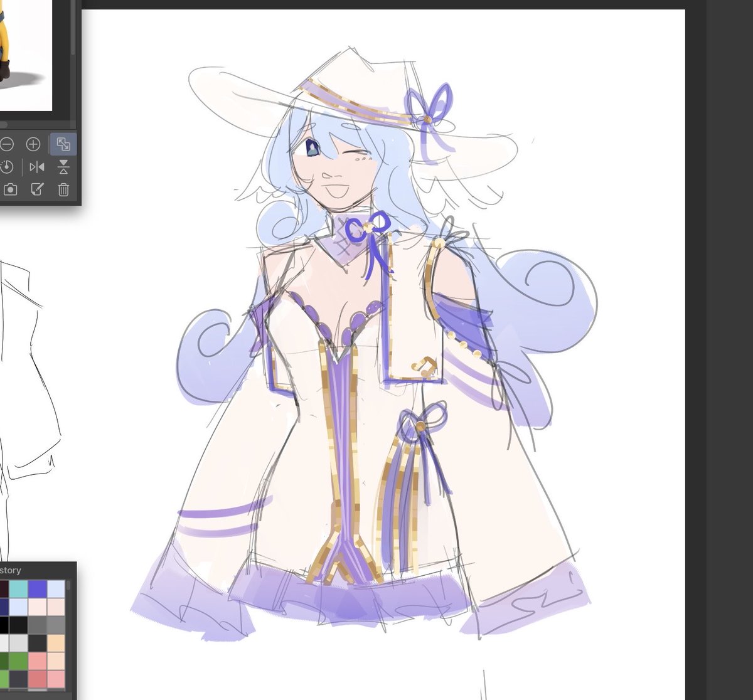Click the Sub View panel's vertical scrollbar
This screenshot has width=753, height=700.
coord(73,28)
